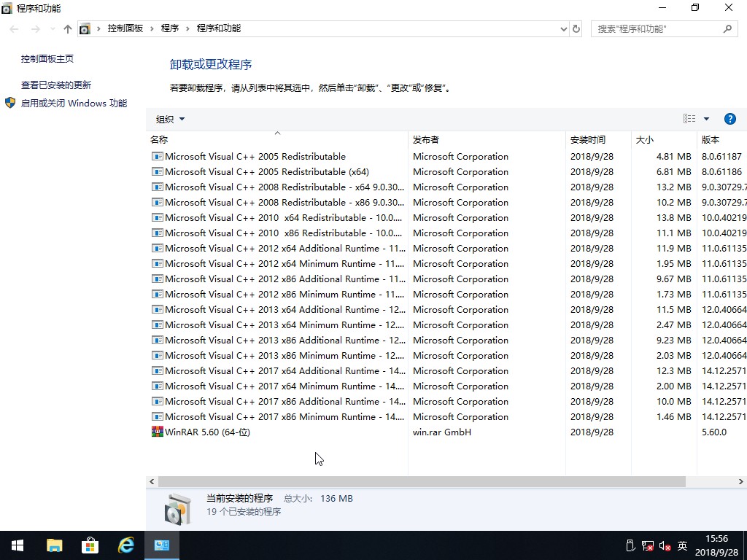Select Visual C++ 2017 x64 Additional Runtime name
The height and width of the screenshot is (560, 747).
[285, 370]
